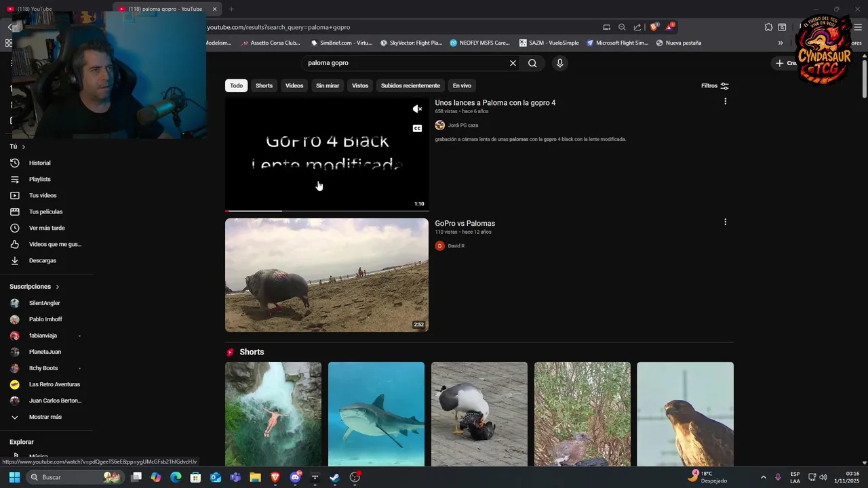
Task: Click the Brave Shields lion icon
Action: pyautogui.click(x=654, y=27)
